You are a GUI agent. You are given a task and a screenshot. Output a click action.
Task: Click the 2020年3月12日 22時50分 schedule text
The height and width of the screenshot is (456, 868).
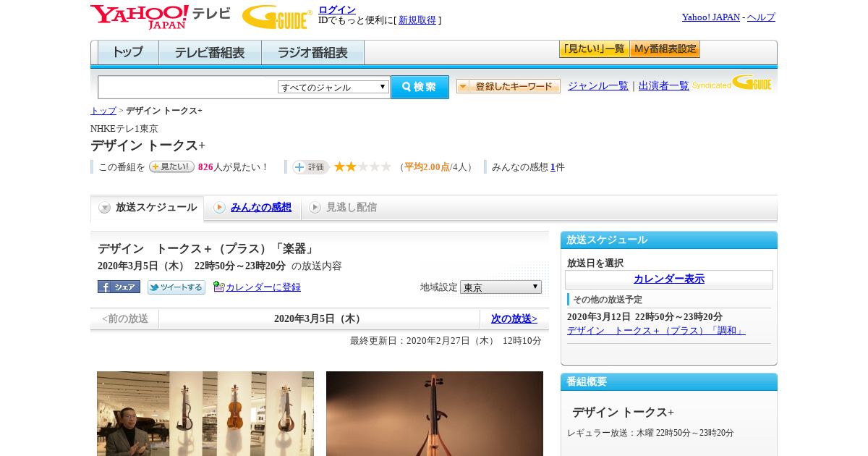(644, 317)
